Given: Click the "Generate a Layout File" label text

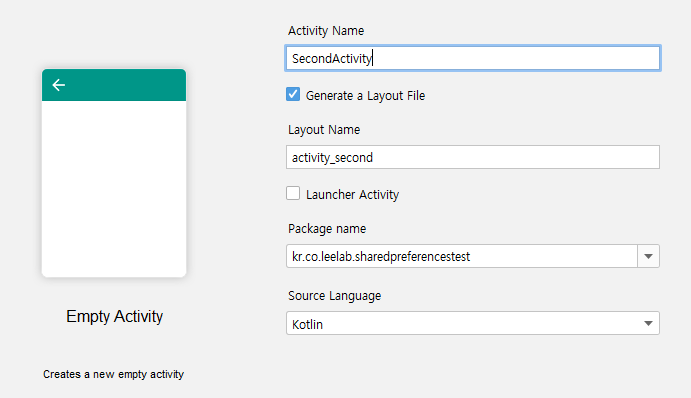Looking at the screenshot, I should tap(365, 96).
